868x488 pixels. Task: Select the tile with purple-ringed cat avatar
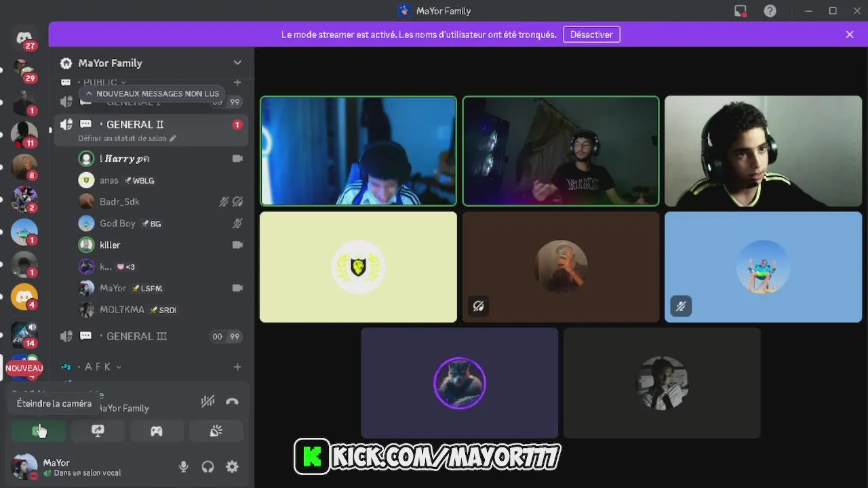coord(460,383)
